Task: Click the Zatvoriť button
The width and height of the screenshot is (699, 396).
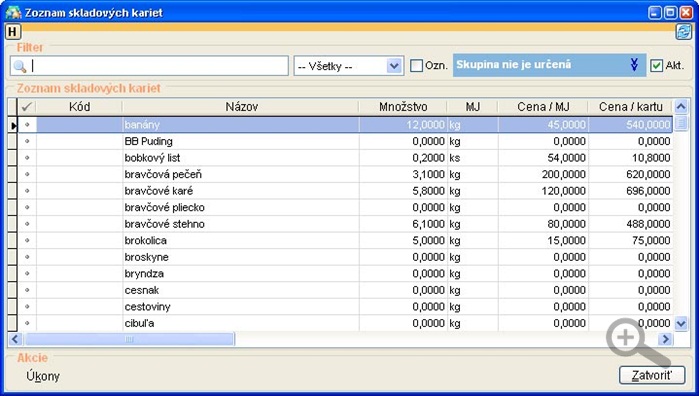Action: coord(652,375)
